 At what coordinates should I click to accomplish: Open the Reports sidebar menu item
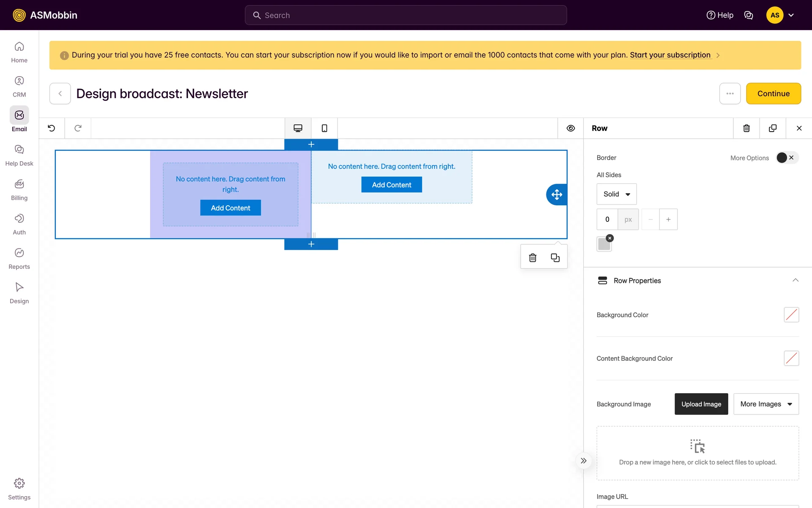19,258
